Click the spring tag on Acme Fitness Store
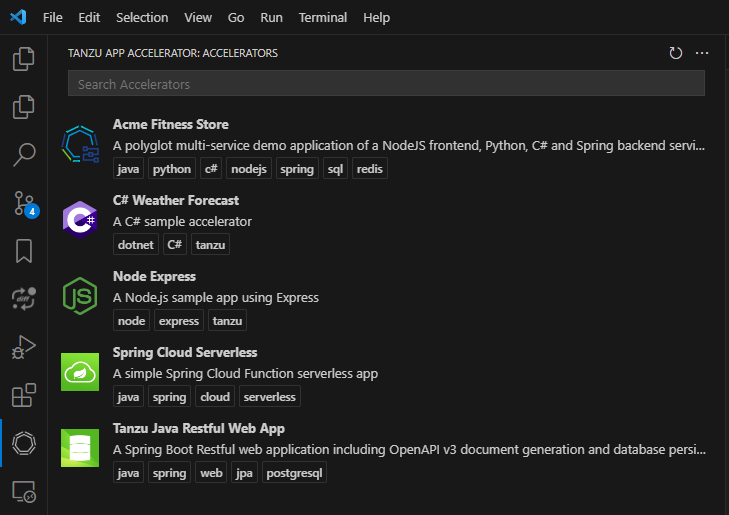The height and width of the screenshot is (515, 729). (x=297, y=168)
